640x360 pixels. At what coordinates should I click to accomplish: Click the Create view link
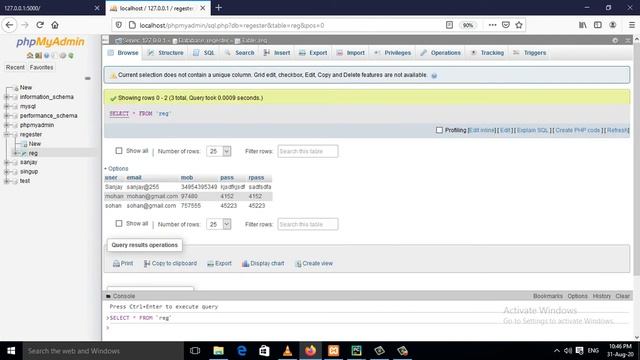tap(314, 264)
